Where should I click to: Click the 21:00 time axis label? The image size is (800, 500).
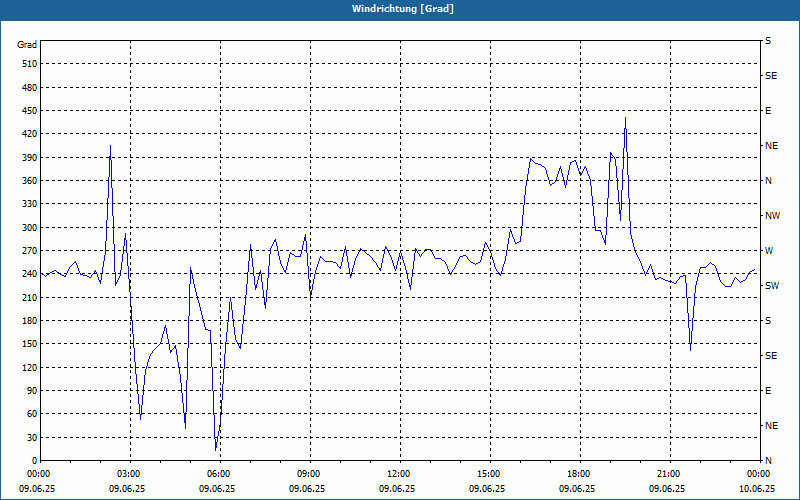coord(670,474)
